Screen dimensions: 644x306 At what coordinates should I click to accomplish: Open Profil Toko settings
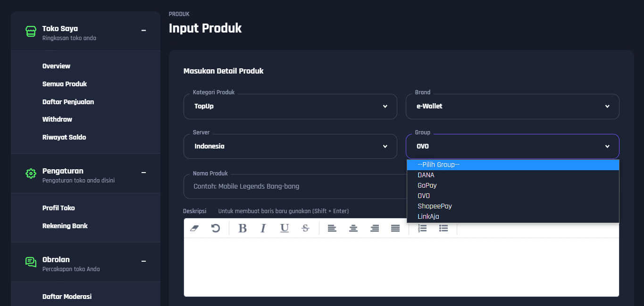[59, 208]
